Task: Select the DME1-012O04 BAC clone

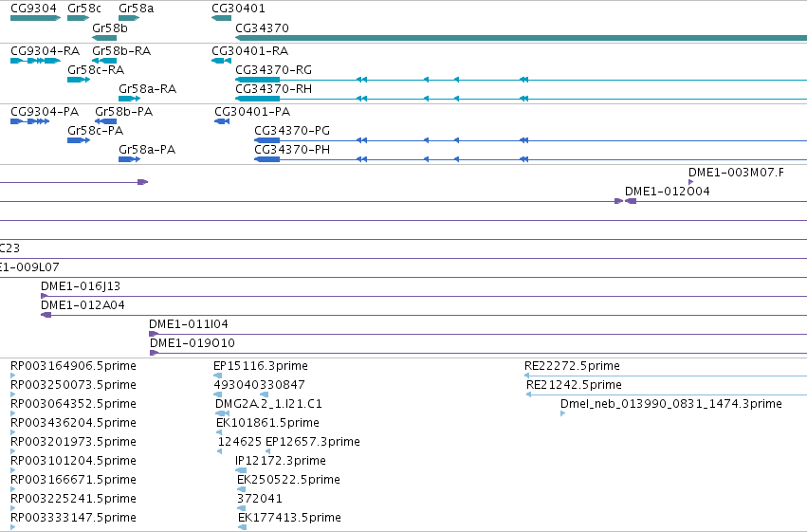Action: click(x=716, y=201)
